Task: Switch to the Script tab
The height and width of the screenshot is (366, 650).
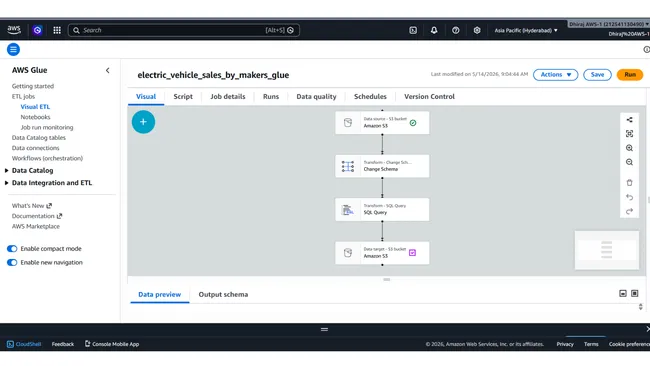Action: [183, 97]
